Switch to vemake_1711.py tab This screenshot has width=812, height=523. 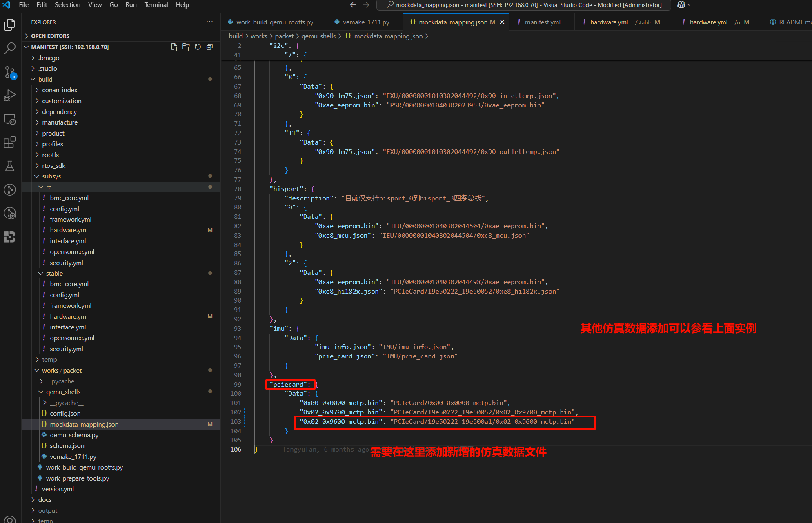coord(366,22)
